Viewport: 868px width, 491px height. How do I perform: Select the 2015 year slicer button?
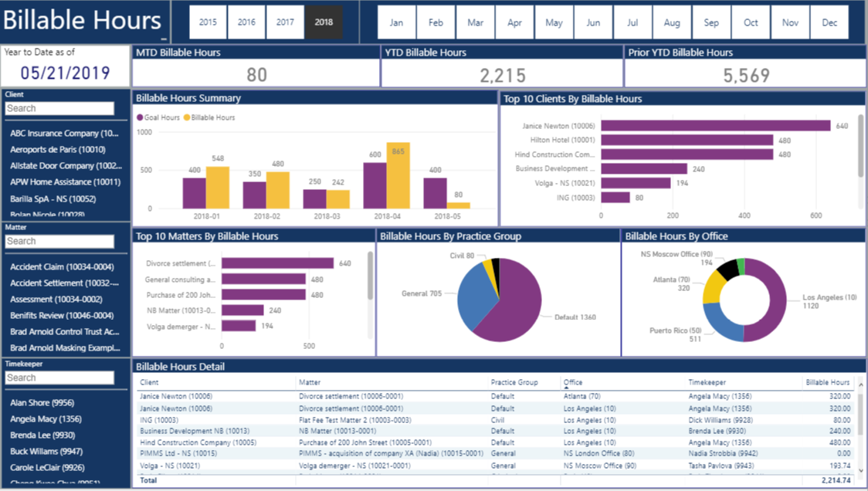click(x=208, y=22)
